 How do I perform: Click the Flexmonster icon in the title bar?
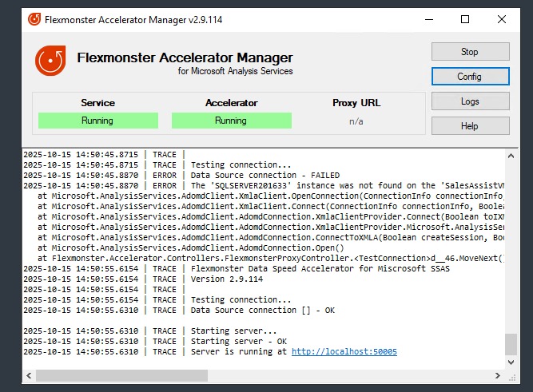pyautogui.click(x=34, y=18)
